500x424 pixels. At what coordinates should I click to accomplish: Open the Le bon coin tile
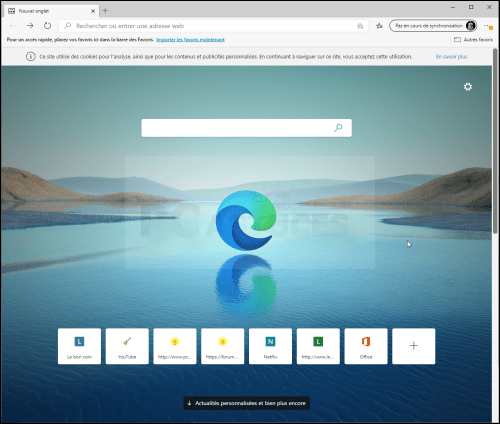click(79, 346)
